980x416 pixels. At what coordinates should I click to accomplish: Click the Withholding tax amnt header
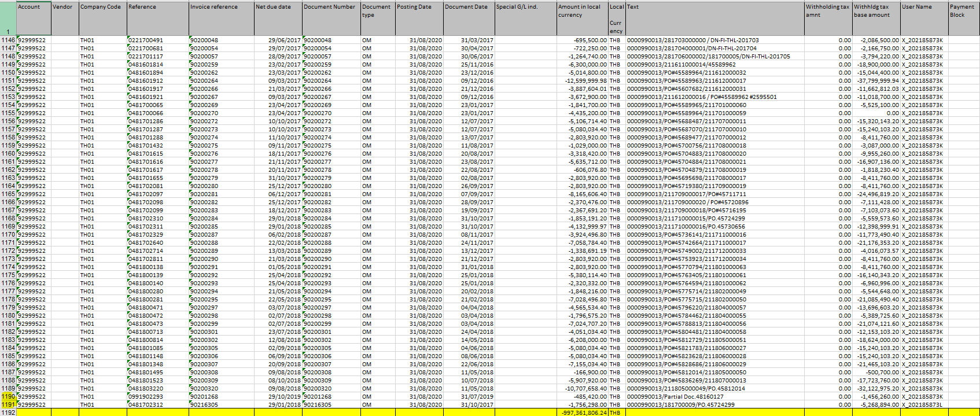(828, 19)
